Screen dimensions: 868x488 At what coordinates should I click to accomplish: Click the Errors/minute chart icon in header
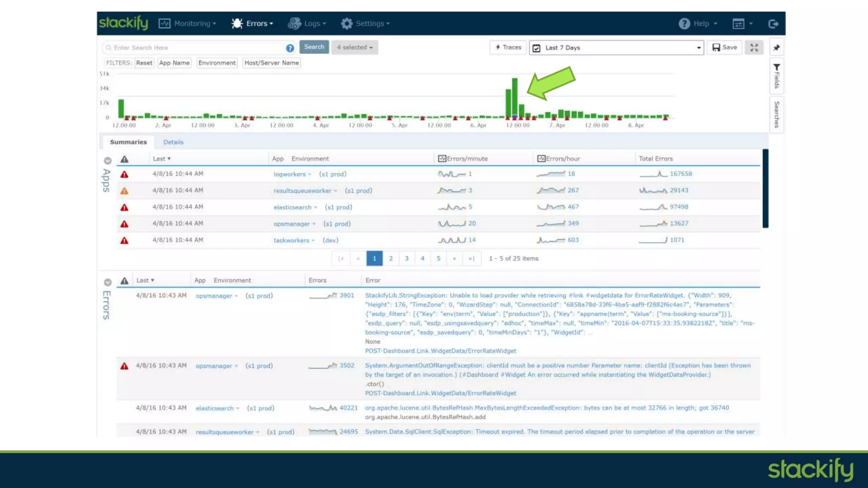coord(442,158)
